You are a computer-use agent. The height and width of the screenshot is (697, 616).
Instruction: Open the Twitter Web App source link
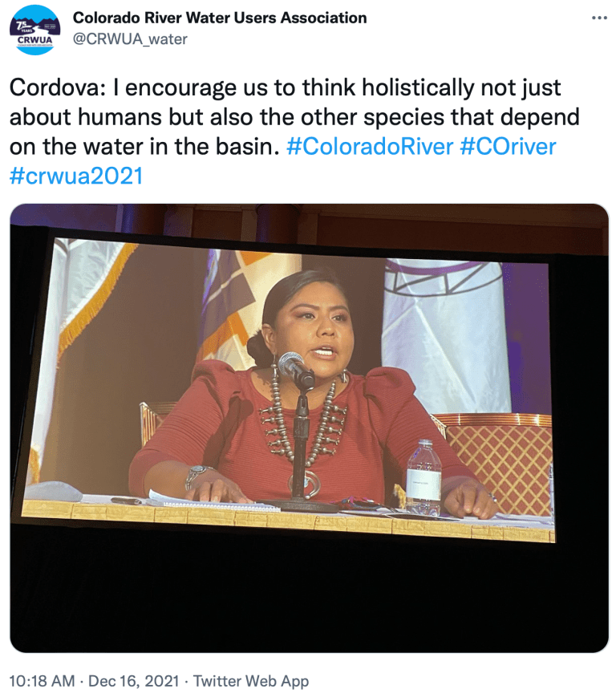pos(251,681)
